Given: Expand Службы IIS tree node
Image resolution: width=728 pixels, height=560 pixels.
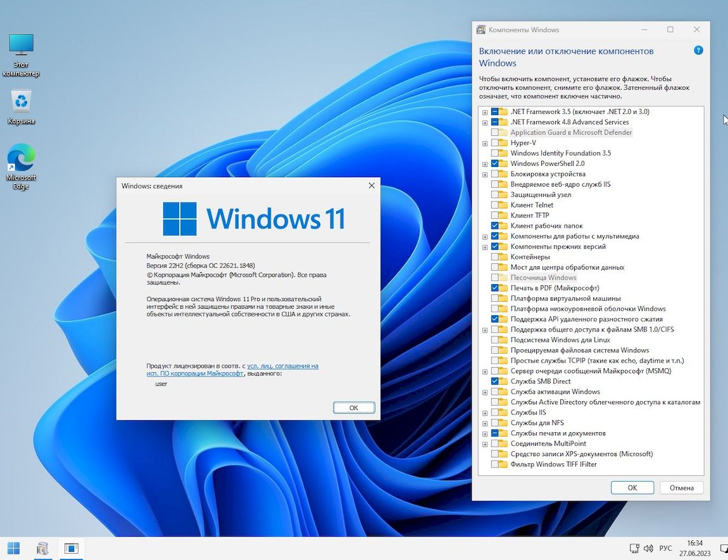Looking at the screenshot, I should click(485, 413).
